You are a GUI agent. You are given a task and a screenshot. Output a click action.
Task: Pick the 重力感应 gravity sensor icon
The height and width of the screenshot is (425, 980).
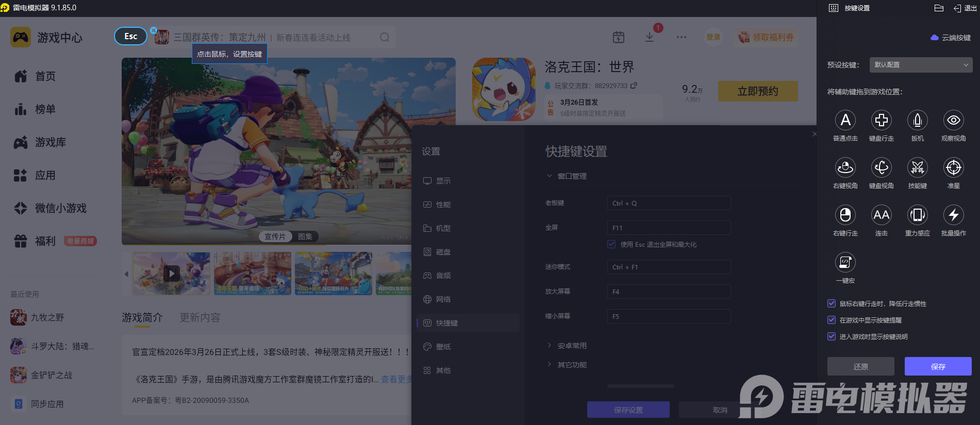(x=918, y=215)
